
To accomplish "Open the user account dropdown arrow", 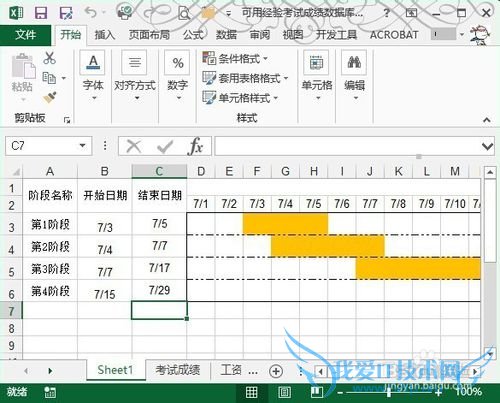I will pyautogui.click(x=462, y=34).
